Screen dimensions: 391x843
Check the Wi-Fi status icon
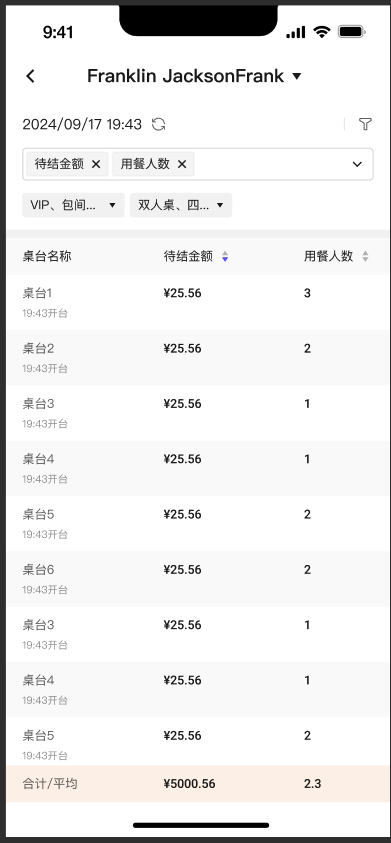tap(322, 32)
